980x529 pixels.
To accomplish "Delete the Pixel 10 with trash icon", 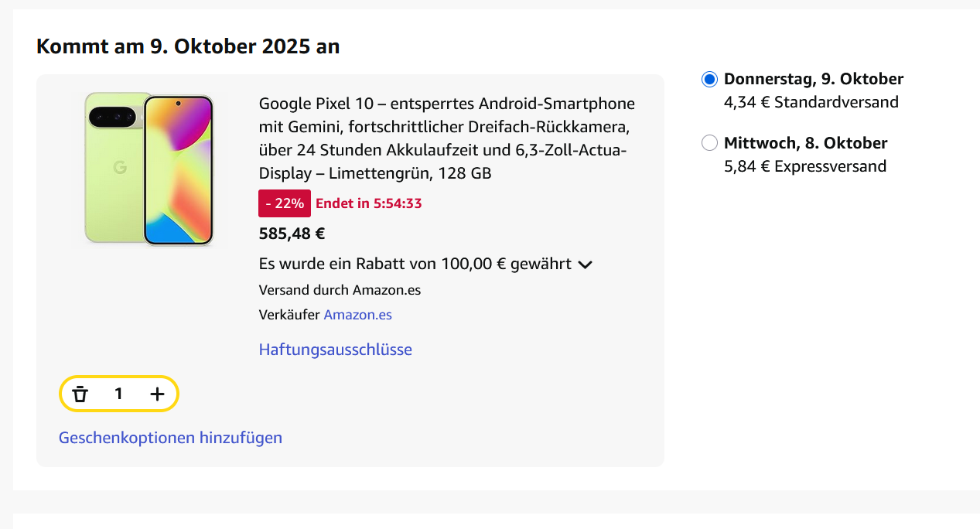I will [x=80, y=394].
